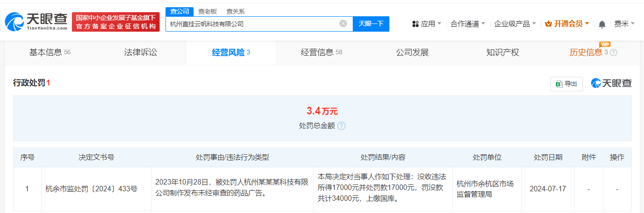Open notifications bell icon
This screenshot has height=213, width=644.
click(601, 24)
